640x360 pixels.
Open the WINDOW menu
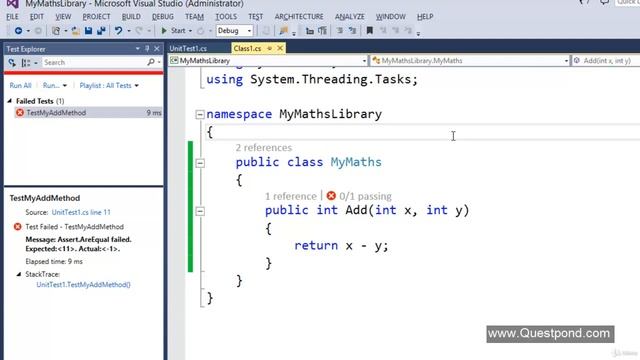pyautogui.click(x=391, y=17)
